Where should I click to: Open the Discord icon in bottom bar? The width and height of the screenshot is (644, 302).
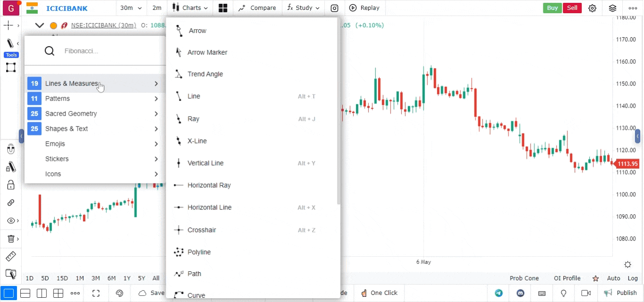[520, 293]
